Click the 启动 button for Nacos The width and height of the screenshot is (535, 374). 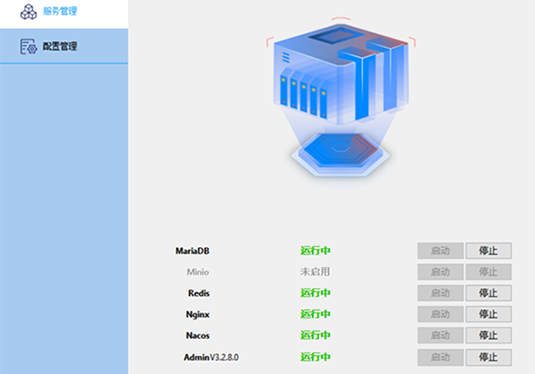click(440, 335)
